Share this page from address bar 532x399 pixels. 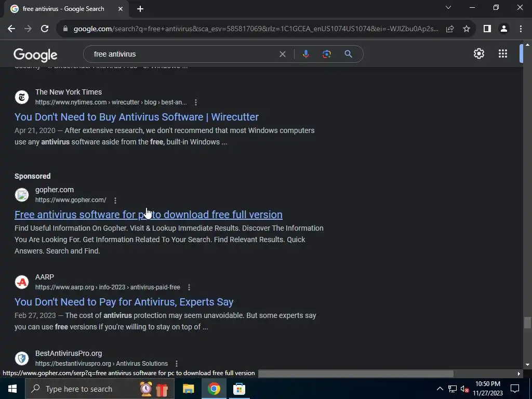click(450, 29)
